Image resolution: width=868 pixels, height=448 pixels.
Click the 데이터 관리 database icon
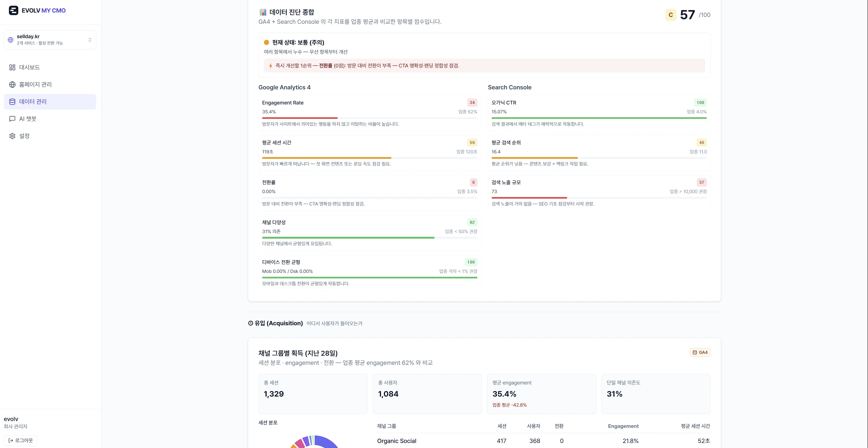click(13, 102)
